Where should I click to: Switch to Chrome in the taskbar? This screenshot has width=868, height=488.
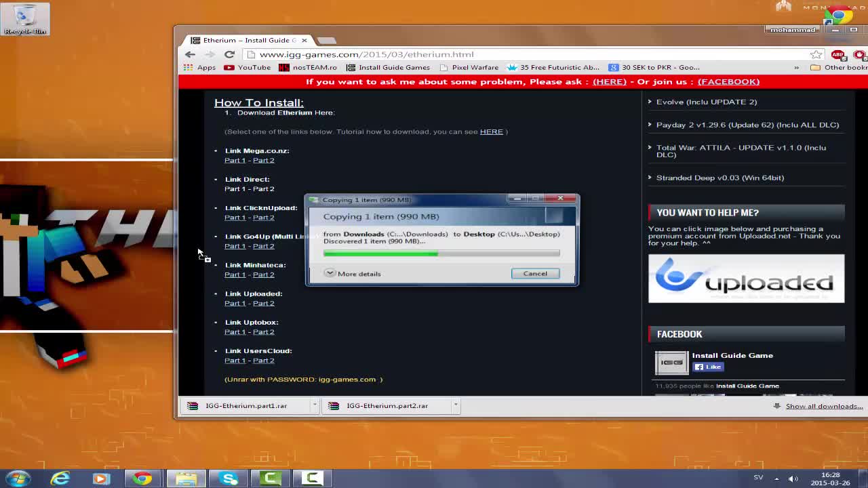(x=142, y=479)
